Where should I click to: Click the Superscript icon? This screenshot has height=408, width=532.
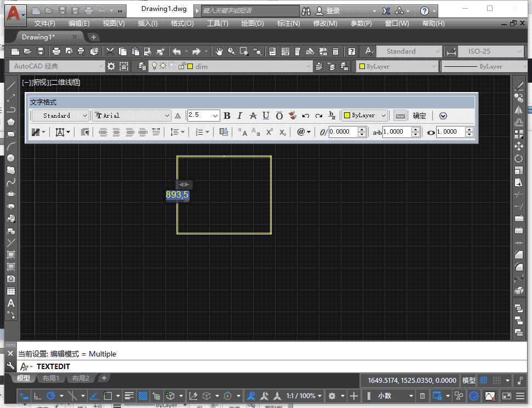point(270,132)
